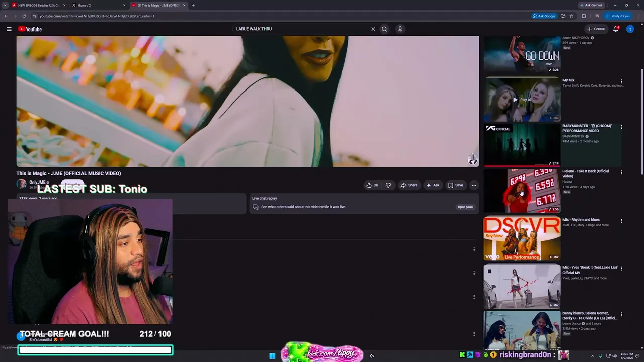Like the video with thumbs up
644x362 pixels.
pyautogui.click(x=372, y=185)
